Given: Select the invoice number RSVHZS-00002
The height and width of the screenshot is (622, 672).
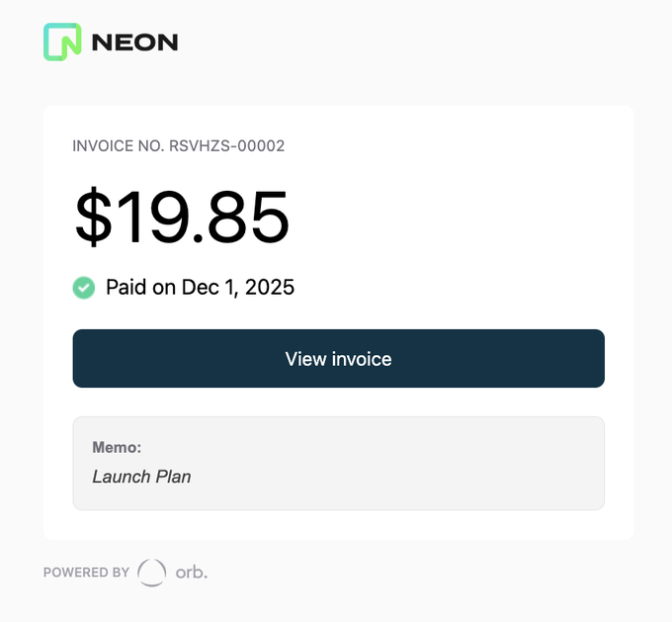Looking at the screenshot, I should 227,146.
